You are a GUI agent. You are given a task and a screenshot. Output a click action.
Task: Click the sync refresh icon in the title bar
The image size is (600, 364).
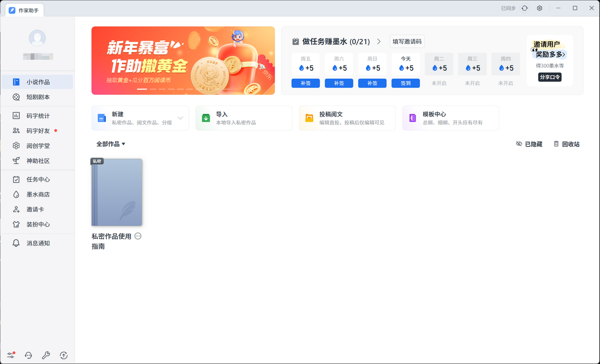524,8
